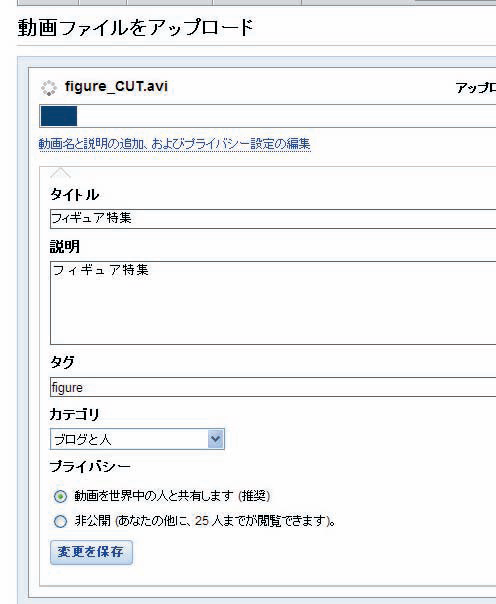The height and width of the screenshot is (604, 496).
Task: Click the figure_CUT.avi file name
Action: point(116,86)
